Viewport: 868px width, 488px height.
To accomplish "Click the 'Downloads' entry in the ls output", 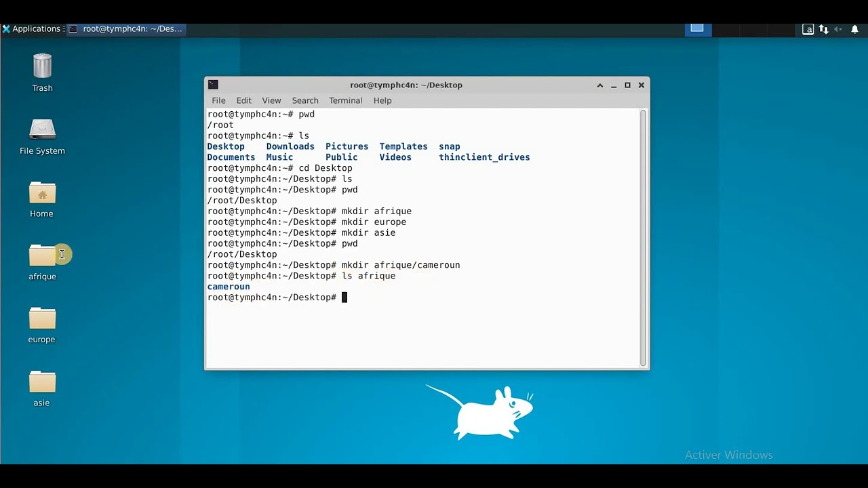I will click(x=290, y=146).
